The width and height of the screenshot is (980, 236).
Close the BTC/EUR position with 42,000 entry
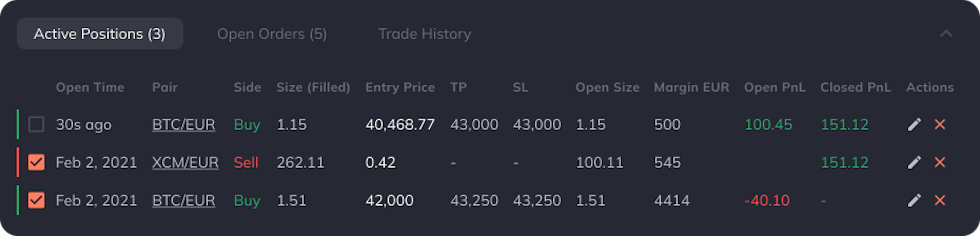[x=940, y=200]
